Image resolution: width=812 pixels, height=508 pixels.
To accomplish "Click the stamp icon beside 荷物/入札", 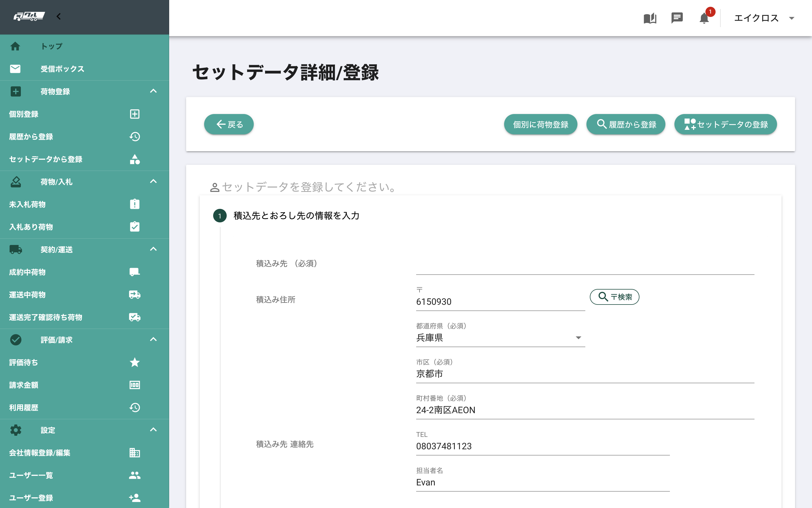I will 16,182.
